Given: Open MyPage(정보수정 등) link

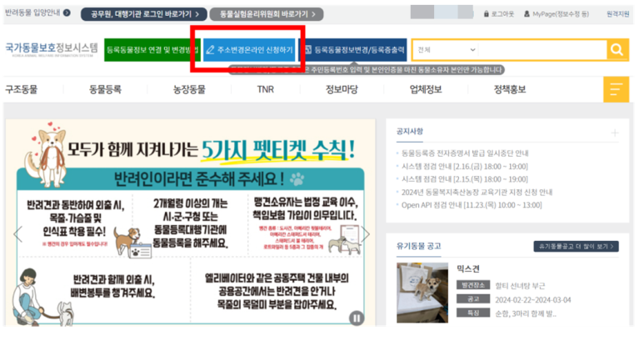Looking at the screenshot, I should 557,14.
